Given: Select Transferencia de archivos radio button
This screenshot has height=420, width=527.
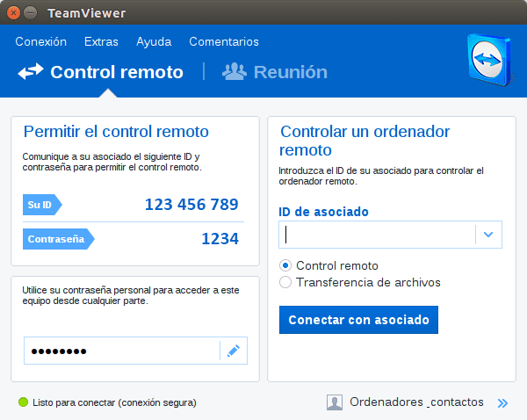Looking at the screenshot, I should [x=285, y=282].
